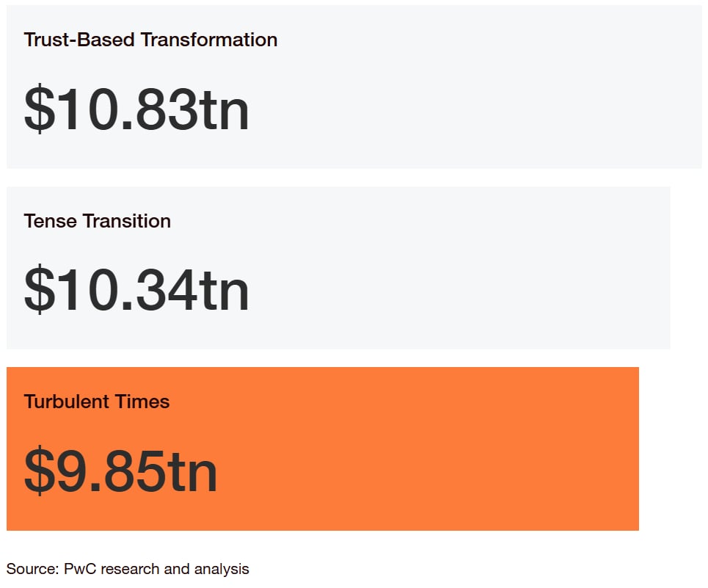Click the dollar sign of $9.85tn

click(x=40, y=471)
